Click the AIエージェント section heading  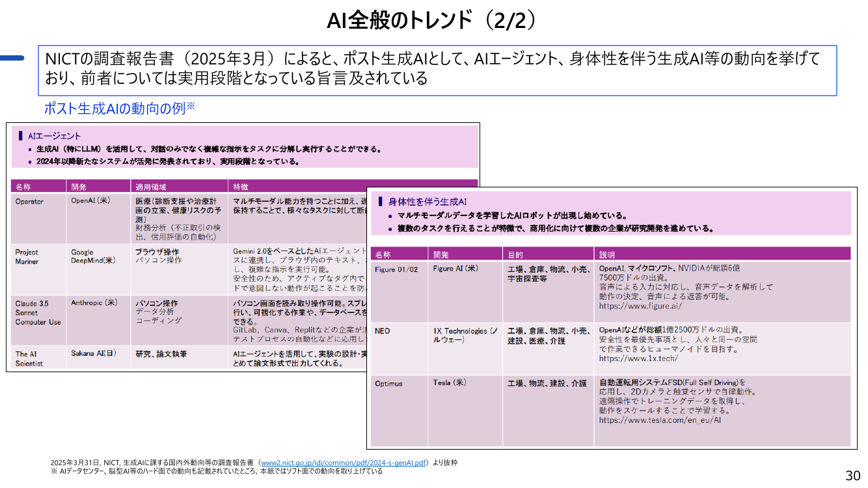(x=55, y=136)
